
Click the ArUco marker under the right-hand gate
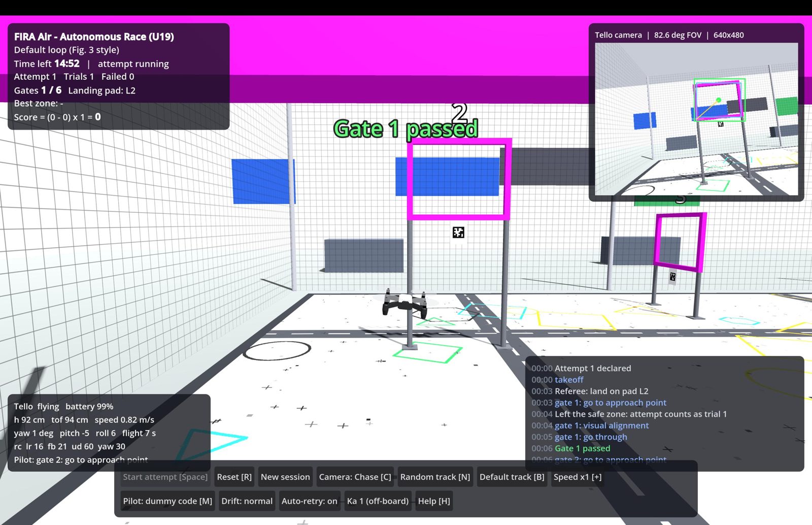pos(672,277)
